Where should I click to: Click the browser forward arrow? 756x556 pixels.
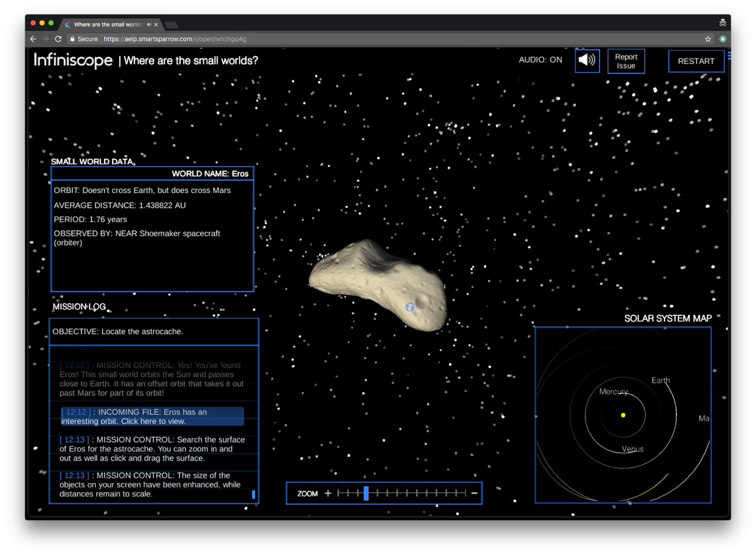(45, 39)
